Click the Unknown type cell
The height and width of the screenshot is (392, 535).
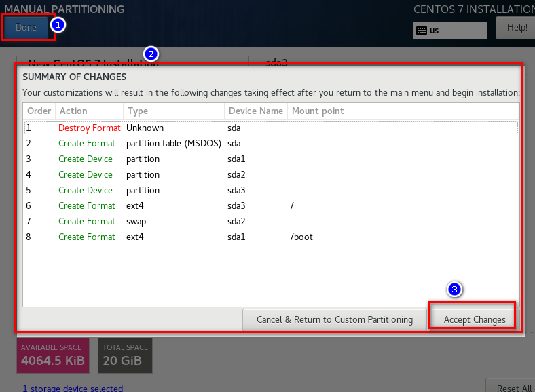145,128
